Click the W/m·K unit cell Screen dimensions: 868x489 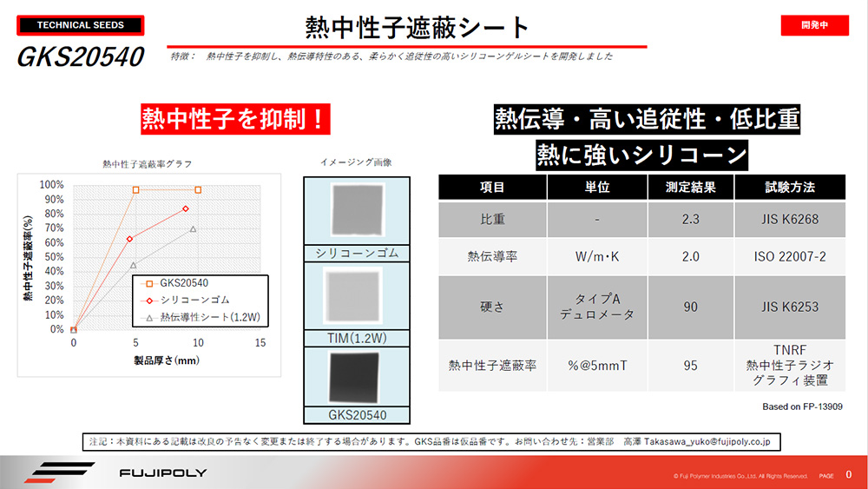coord(597,256)
